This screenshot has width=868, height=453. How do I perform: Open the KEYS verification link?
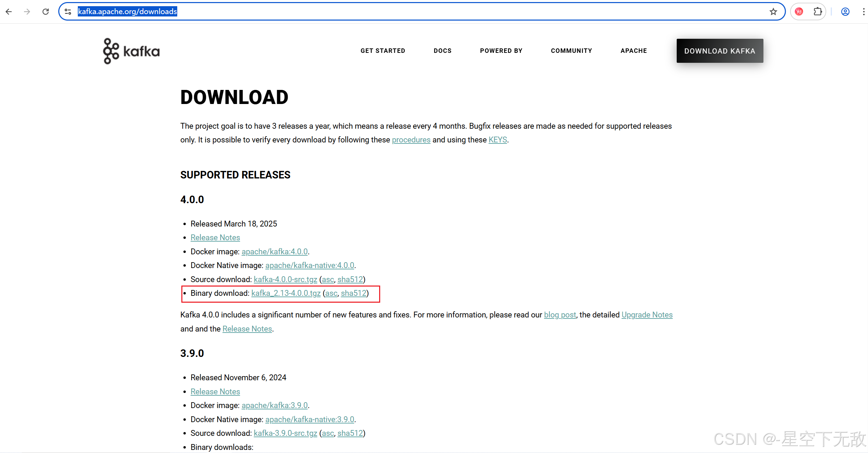click(497, 140)
